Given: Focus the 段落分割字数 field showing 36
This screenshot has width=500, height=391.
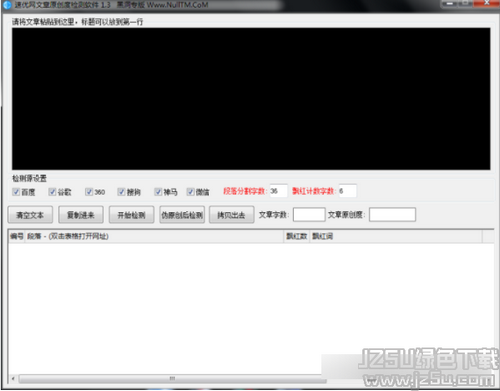Looking at the screenshot, I should (x=278, y=191).
